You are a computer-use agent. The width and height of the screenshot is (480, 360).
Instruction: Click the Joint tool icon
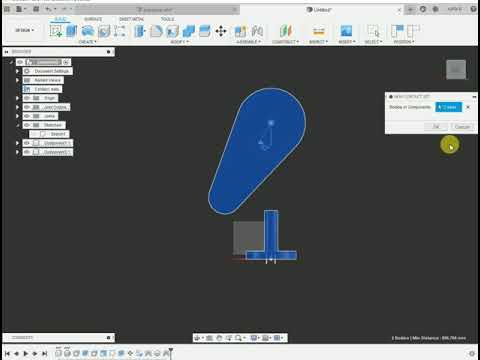[257, 31]
